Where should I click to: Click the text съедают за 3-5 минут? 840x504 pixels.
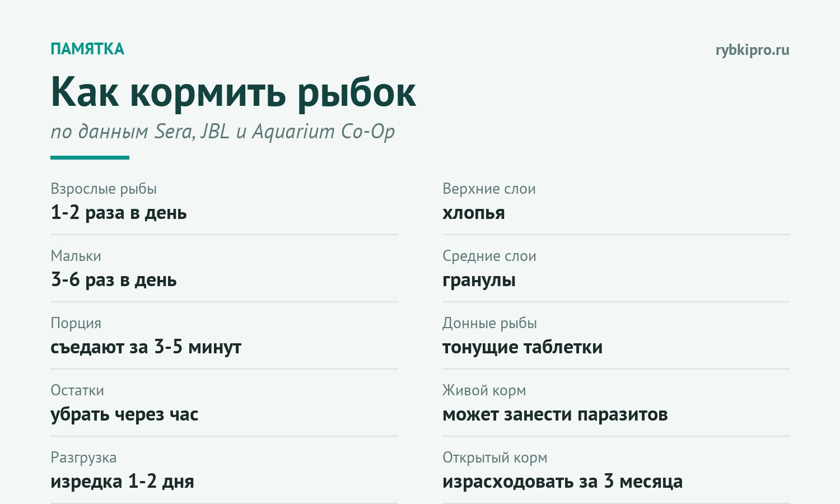(x=146, y=347)
